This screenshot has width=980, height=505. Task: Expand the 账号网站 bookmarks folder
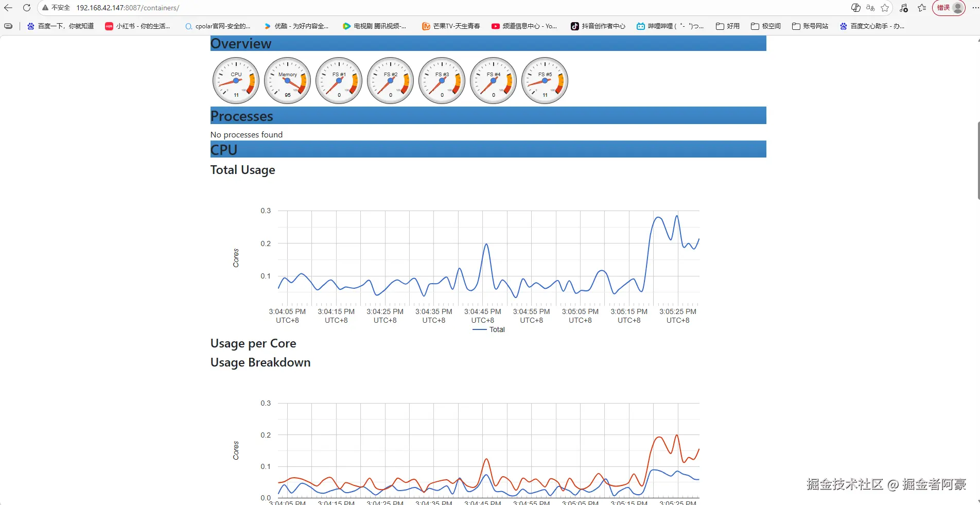(810, 26)
